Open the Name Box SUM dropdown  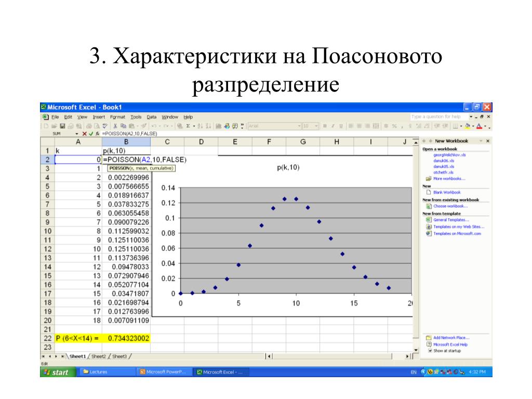pos(77,134)
